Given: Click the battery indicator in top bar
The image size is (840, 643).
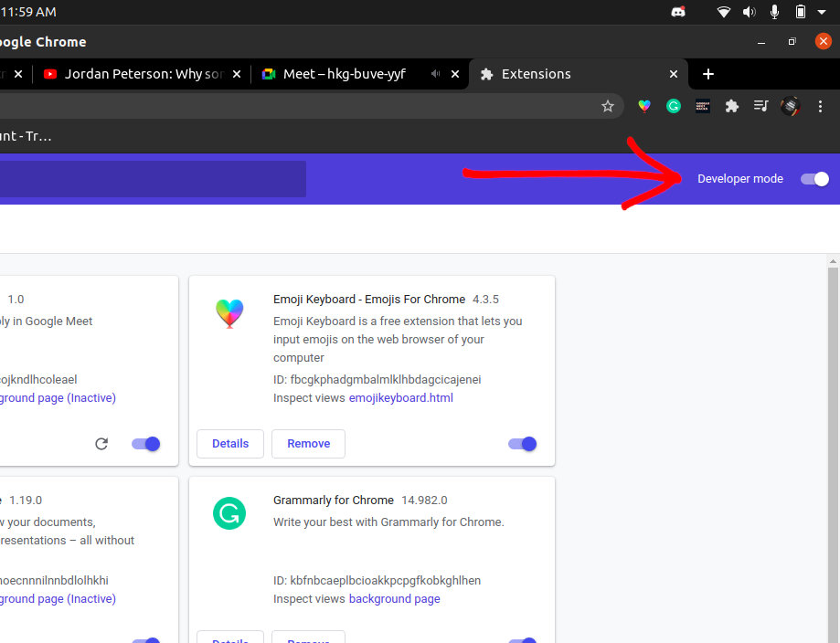Looking at the screenshot, I should [x=801, y=12].
